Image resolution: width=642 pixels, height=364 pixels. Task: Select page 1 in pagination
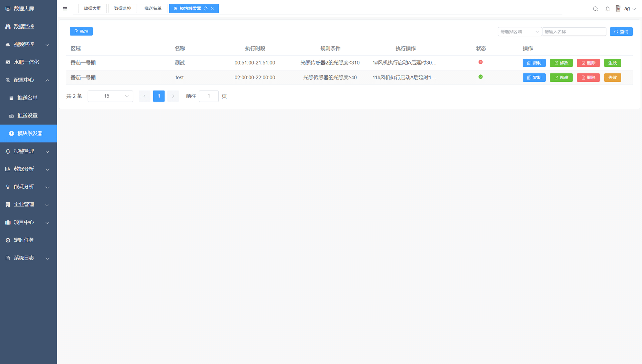coord(159,96)
